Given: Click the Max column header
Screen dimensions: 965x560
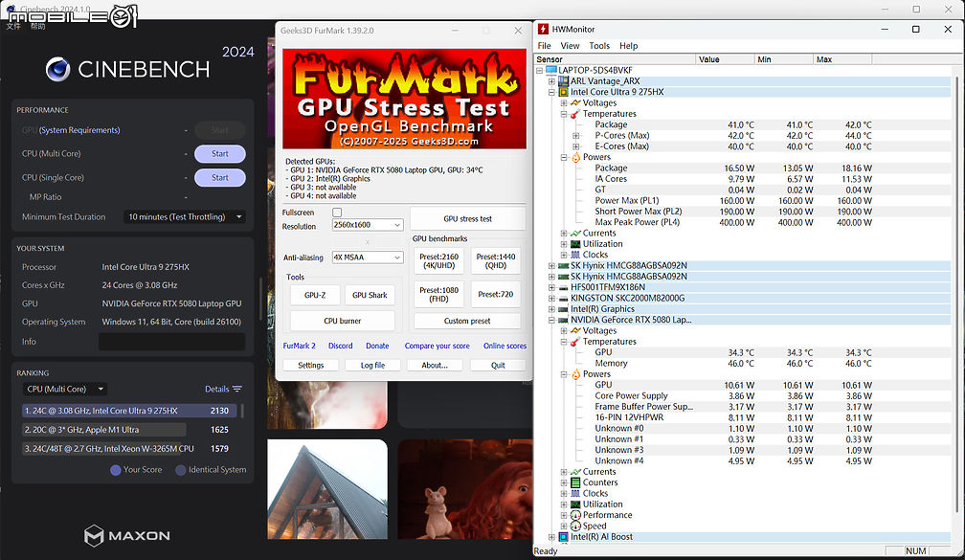Looking at the screenshot, I should [x=842, y=59].
